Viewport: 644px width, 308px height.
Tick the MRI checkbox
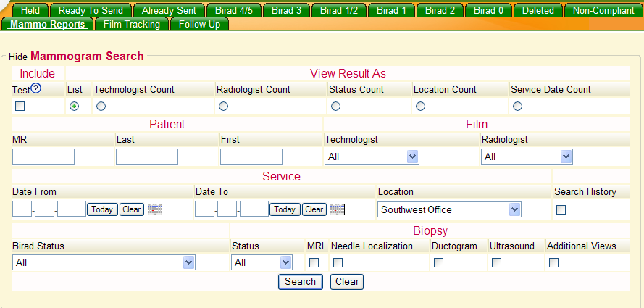coord(314,263)
